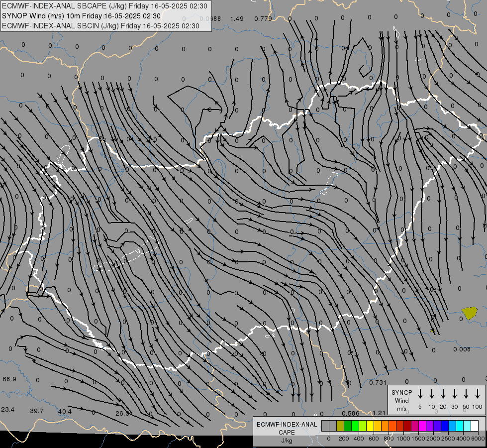Click the 26.3 value on the map
Viewport: 487px width, 448px height.
point(122,414)
